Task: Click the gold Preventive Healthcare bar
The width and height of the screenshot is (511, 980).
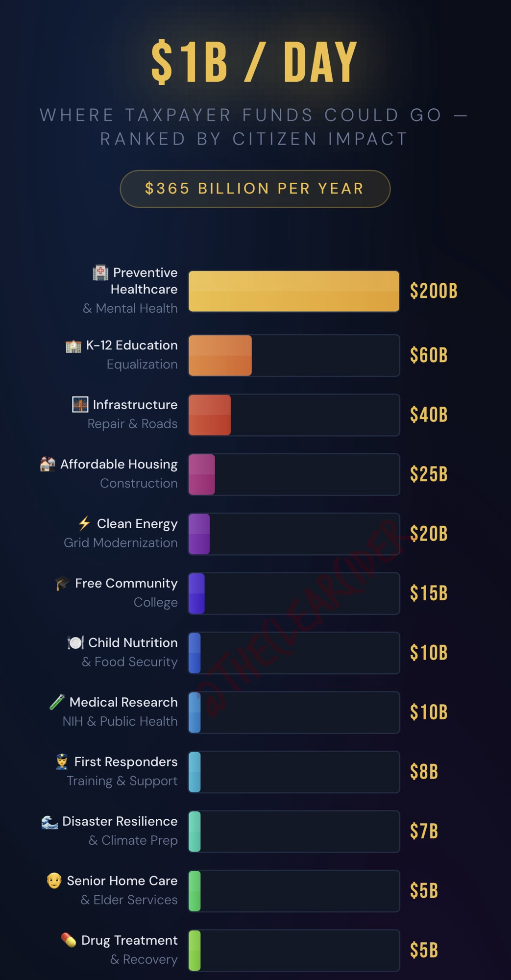Action: coord(294,291)
